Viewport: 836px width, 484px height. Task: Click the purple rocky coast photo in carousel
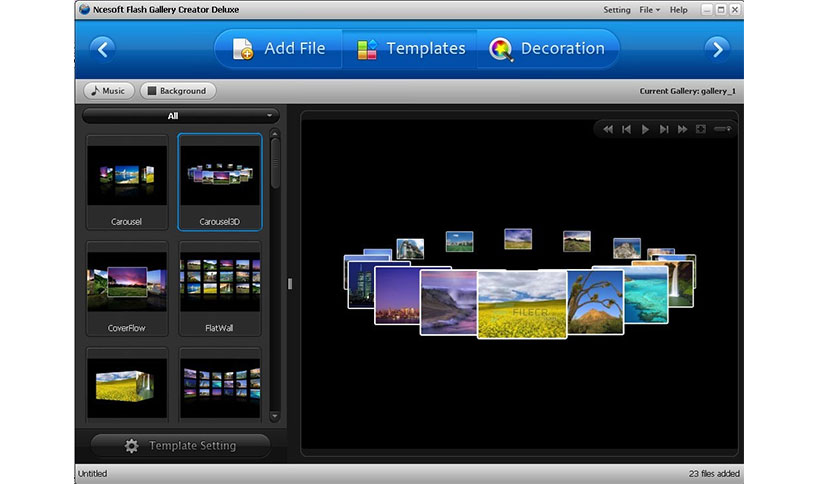(448, 302)
